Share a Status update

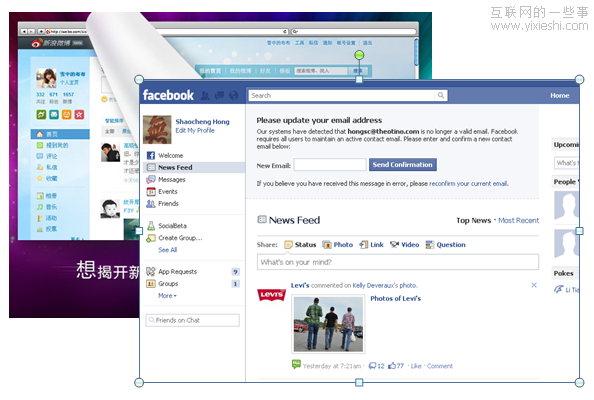[x=300, y=245]
